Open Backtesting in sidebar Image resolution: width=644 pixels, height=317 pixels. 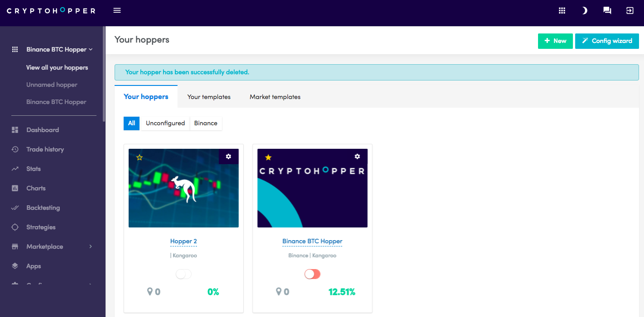click(43, 208)
